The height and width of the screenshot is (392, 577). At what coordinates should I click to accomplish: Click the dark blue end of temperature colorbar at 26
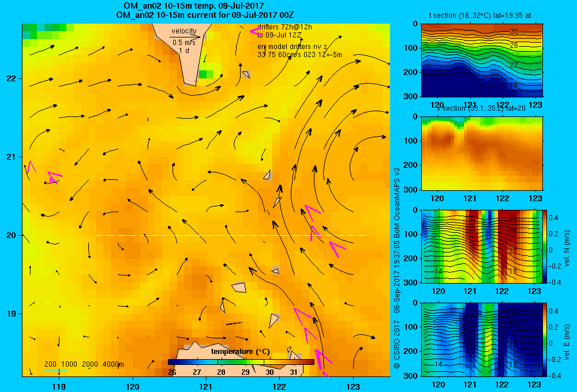pyautogui.click(x=172, y=362)
